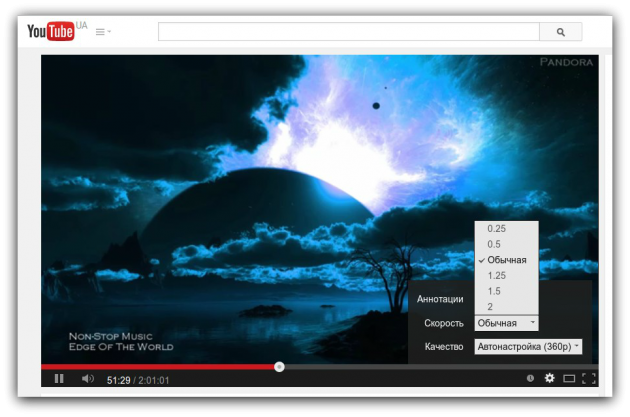The image size is (630, 417).
Task: Open the guide menu next to the logo
Action: point(103,32)
